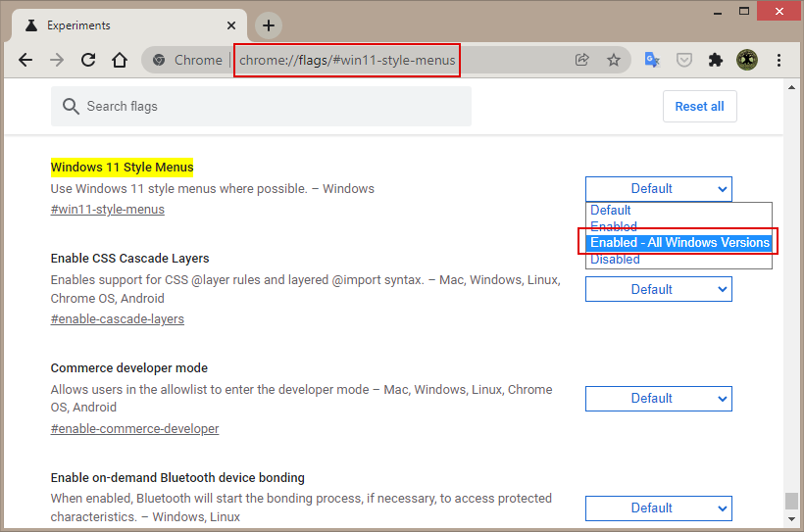Viewport: 804px width, 532px height.
Task: Expand the CSS Cascade Layers dropdown
Action: [x=658, y=289]
